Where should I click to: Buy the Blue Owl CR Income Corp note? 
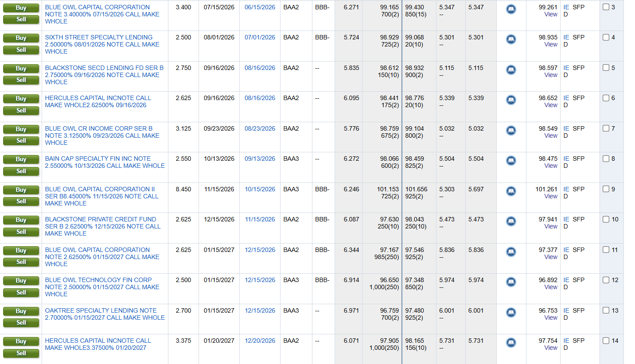tap(21, 129)
